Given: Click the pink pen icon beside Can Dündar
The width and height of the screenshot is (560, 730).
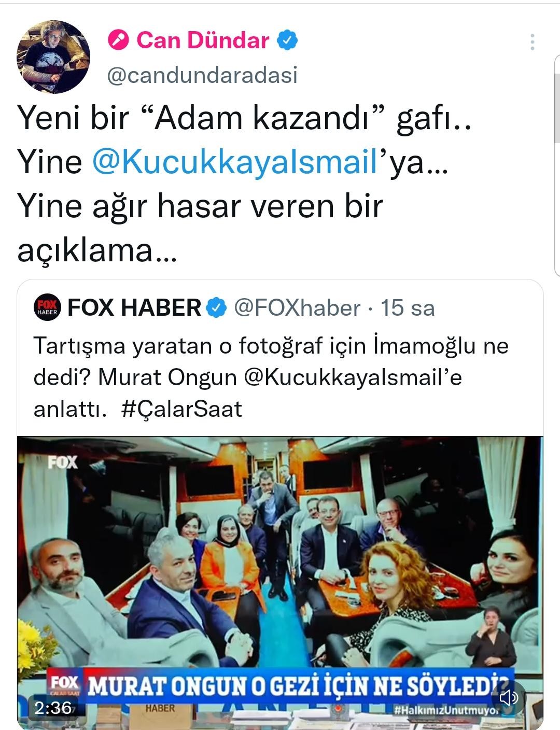Looking at the screenshot, I should click(x=118, y=40).
